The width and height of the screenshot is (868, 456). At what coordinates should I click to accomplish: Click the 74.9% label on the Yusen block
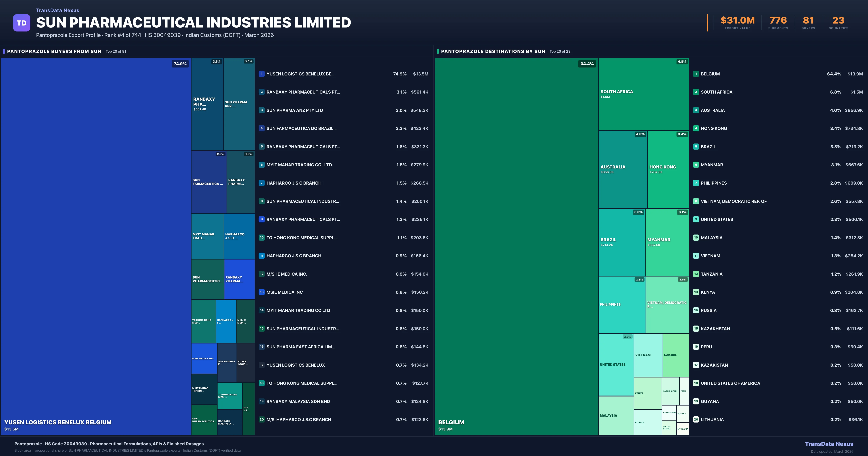coord(180,64)
